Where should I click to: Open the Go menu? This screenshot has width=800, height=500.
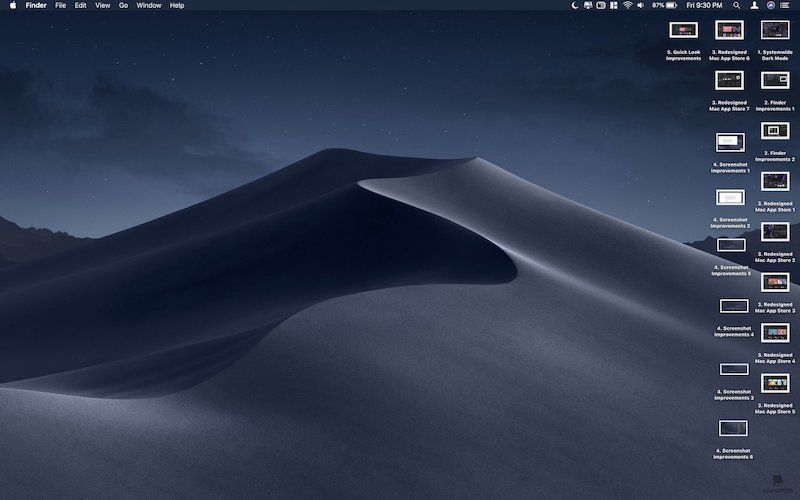(x=123, y=5)
